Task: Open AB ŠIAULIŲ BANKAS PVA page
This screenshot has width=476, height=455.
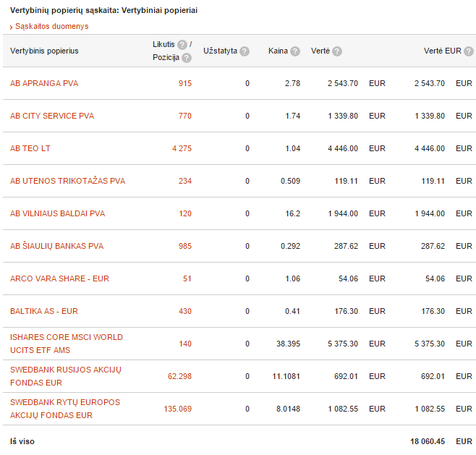Action: click(x=56, y=246)
